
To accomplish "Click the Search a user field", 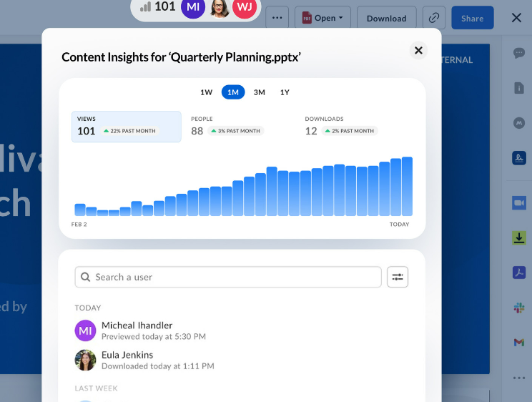I will point(228,277).
